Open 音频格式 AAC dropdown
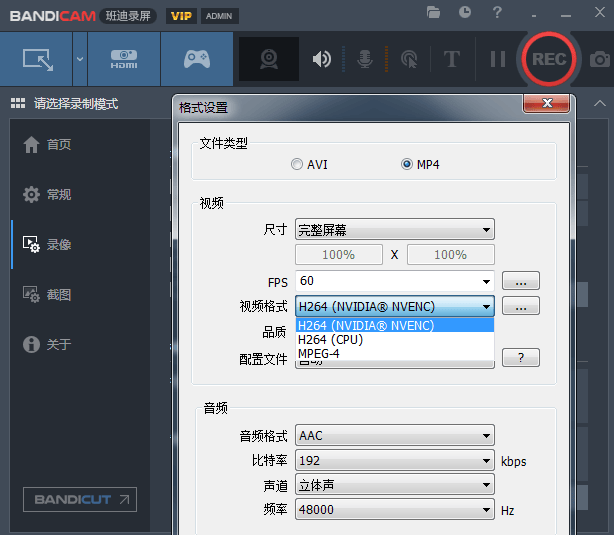This screenshot has width=614, height=535. pos(395,436)
